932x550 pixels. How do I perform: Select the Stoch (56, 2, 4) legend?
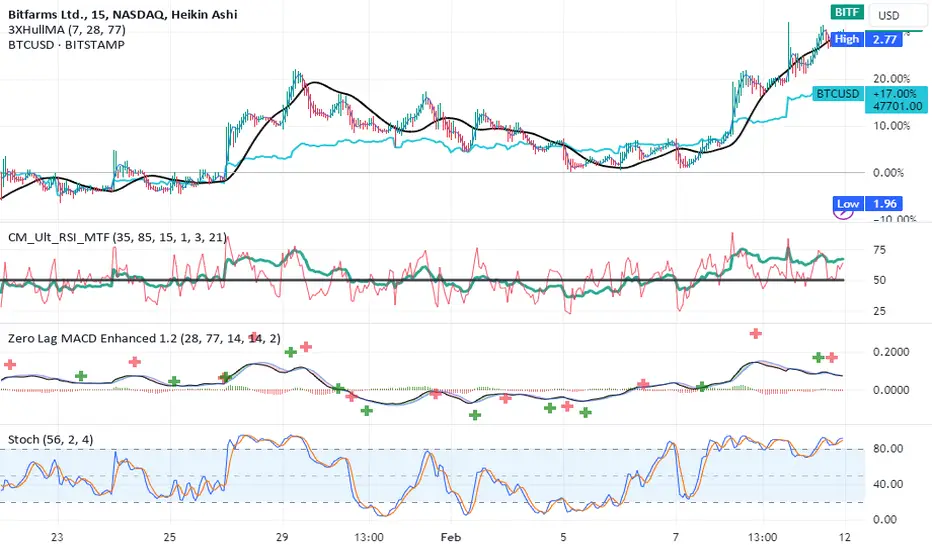(x=51, y=439)
